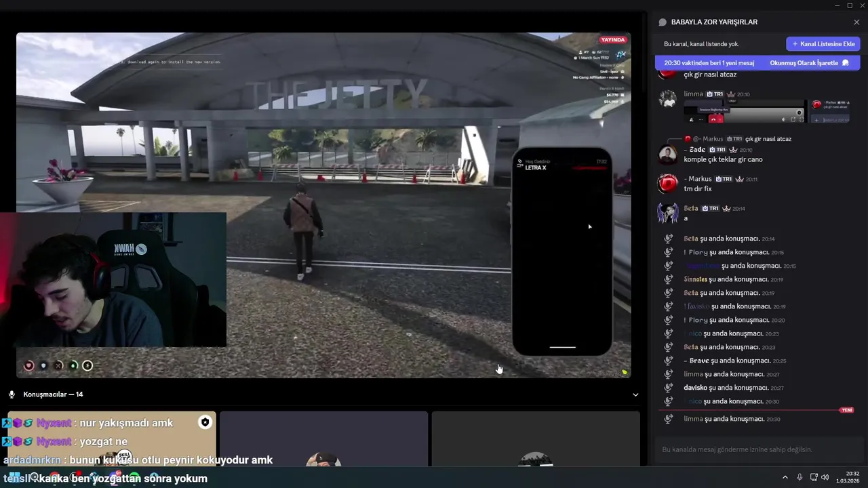Open network status icon in system tray
Viewport: 868px width, 488px height.
(814, 477)
